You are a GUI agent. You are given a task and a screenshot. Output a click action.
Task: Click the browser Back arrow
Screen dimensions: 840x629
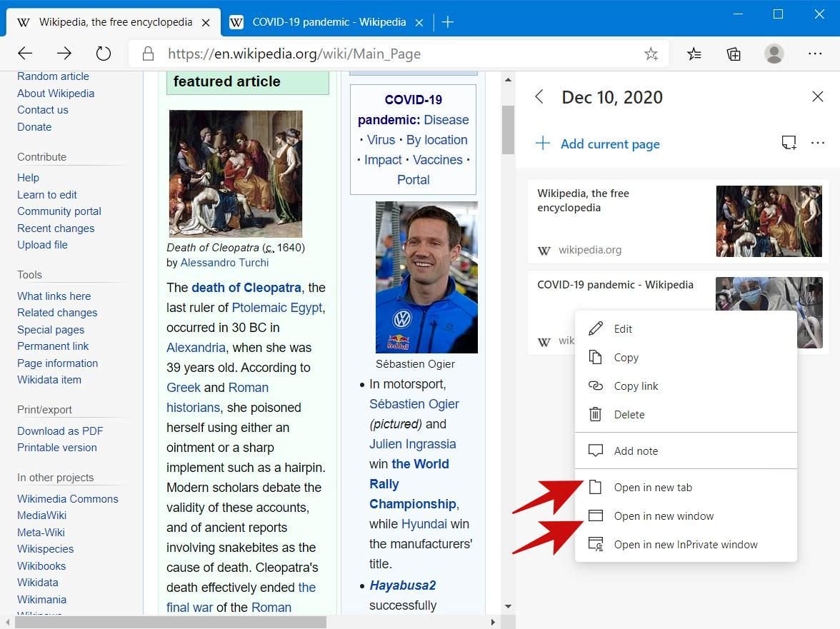25,53
